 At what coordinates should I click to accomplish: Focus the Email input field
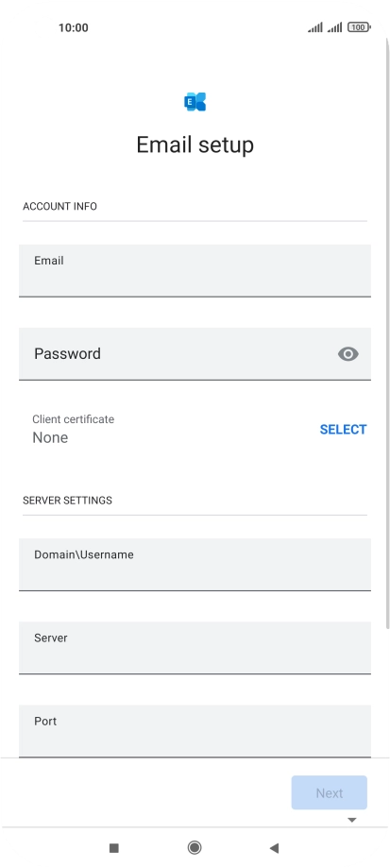click(x=195, y=271)
